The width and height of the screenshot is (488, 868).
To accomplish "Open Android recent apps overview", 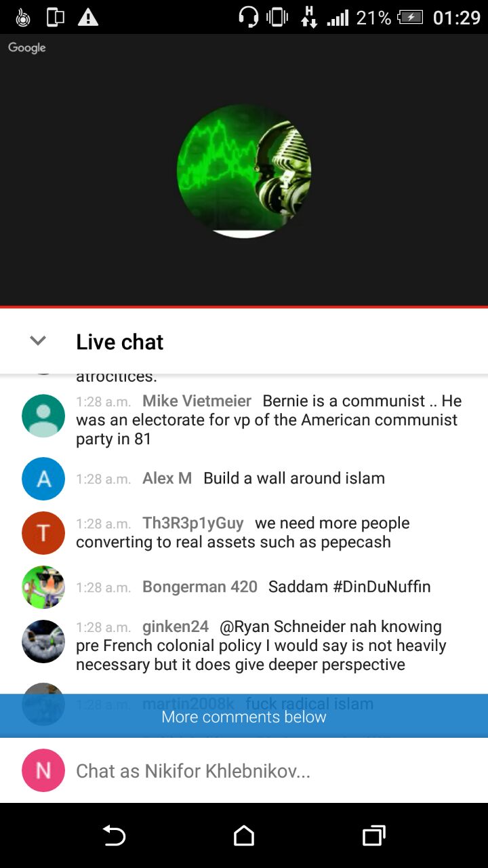I will (x=373, y=835).
